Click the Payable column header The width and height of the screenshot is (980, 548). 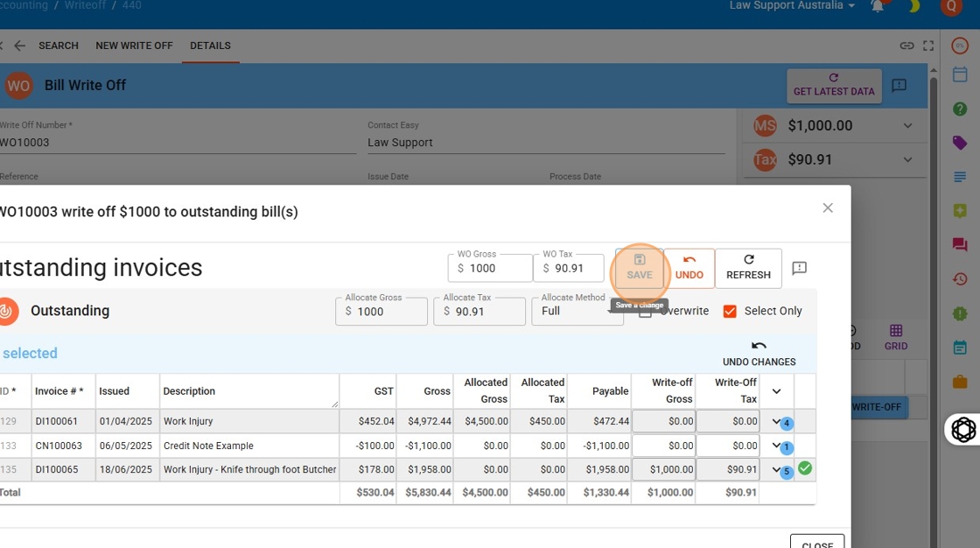(600, 391)
